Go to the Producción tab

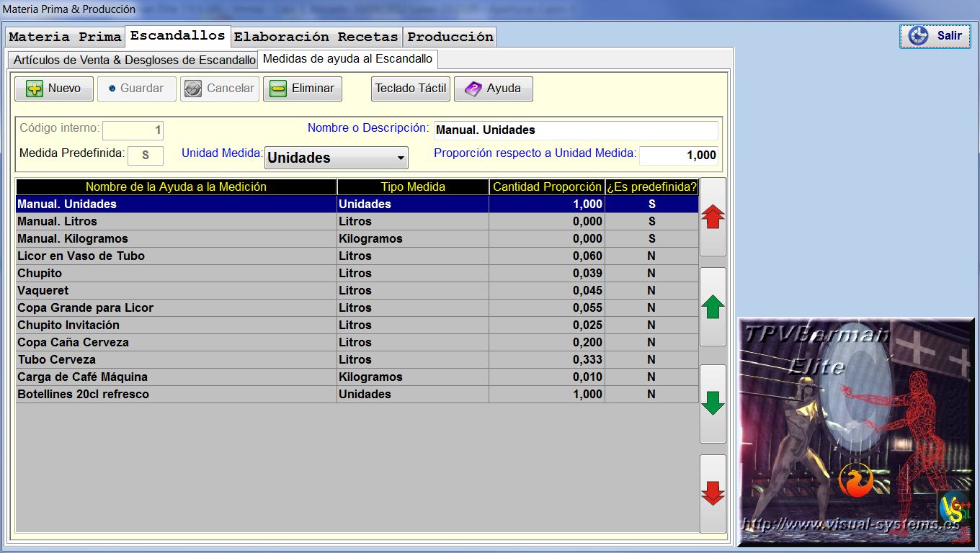coord(450,37)
